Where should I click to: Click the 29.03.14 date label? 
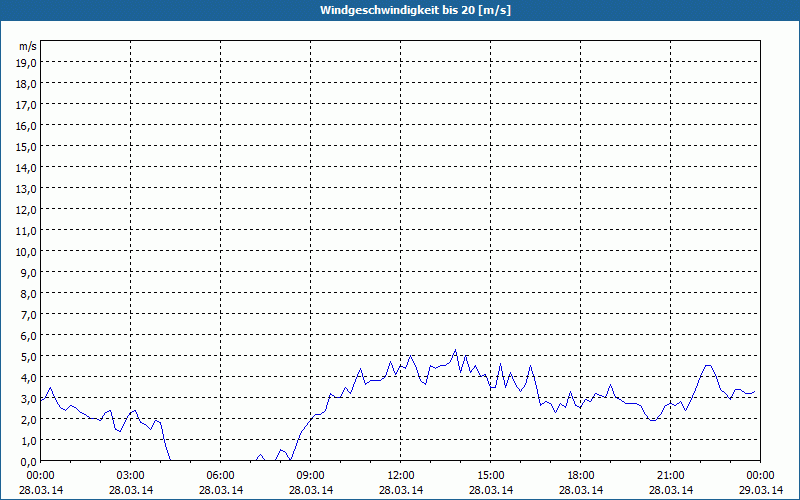[x=761, y=490]
